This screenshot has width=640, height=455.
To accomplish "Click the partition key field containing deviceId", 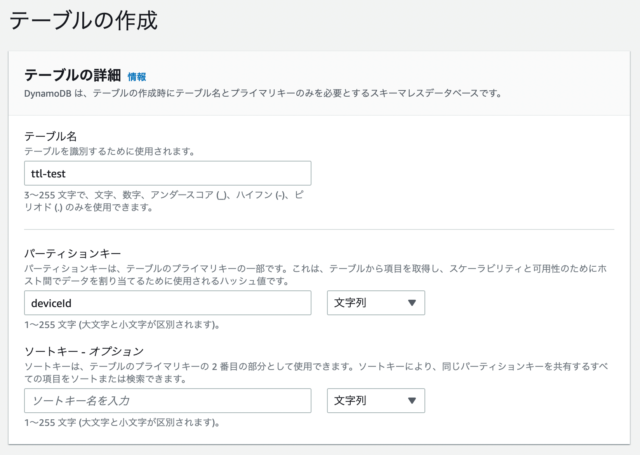I will 167,302.
